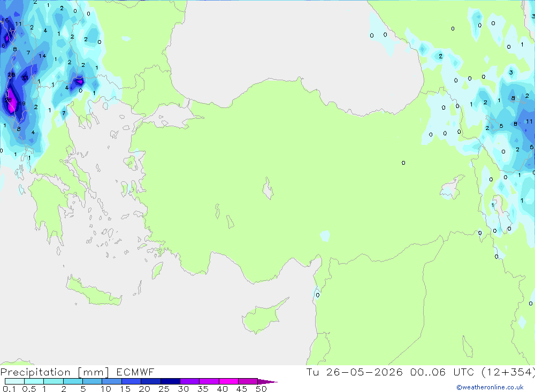Click the 5–10 mm legend color box

click(92, 381)
